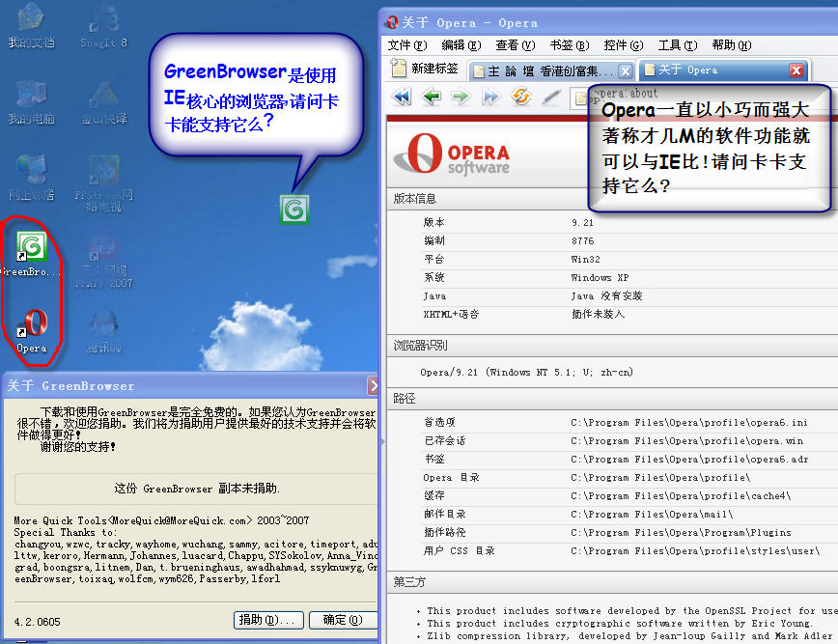
Task: Click the Program\Plugins path
Action: tap(681, 532)
